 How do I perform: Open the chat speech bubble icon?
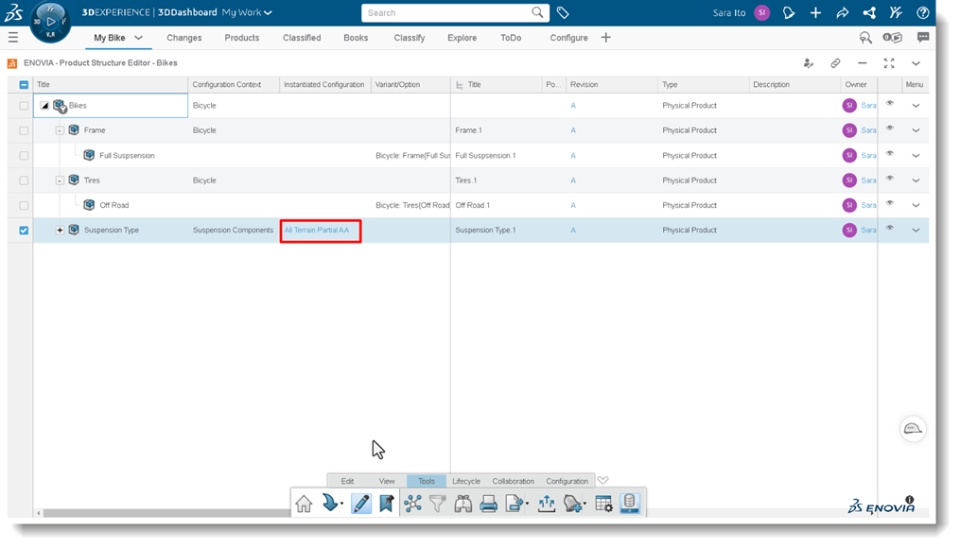tap(923, 37)
